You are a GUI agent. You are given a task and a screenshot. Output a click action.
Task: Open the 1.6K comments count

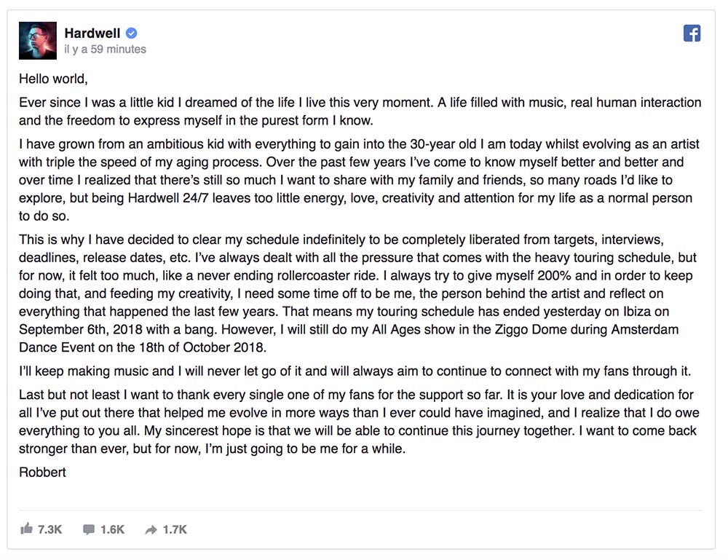click(112, 529)
